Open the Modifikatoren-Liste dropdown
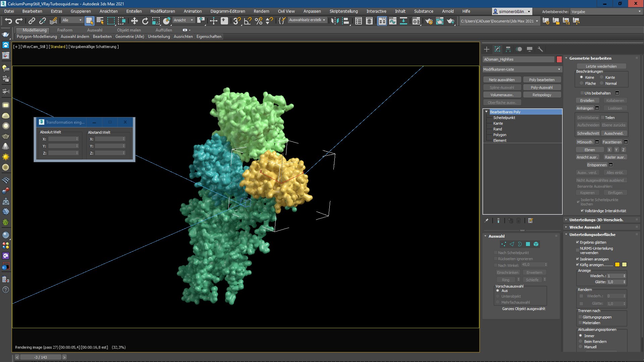Viewport: 644px width, 362px height. point(522,69)
